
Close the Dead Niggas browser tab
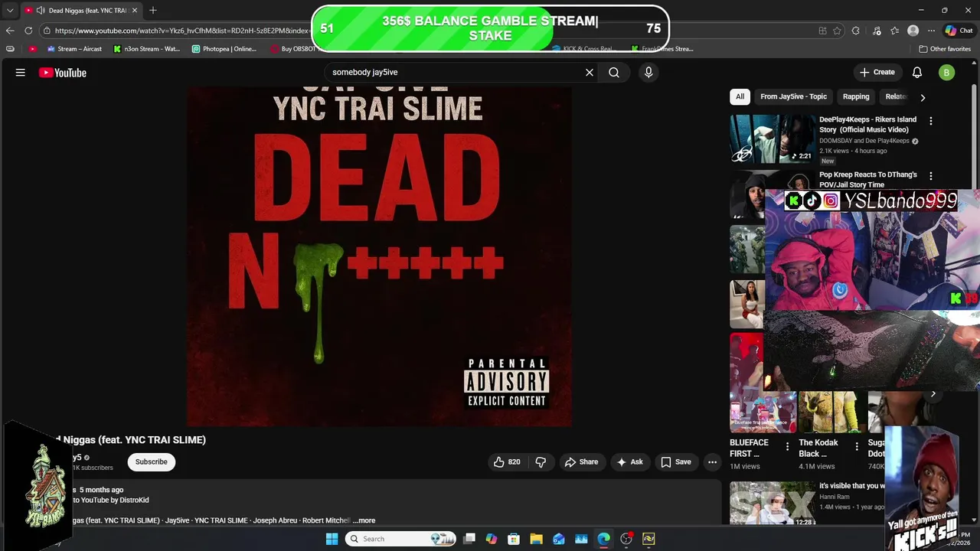point(135,10)
